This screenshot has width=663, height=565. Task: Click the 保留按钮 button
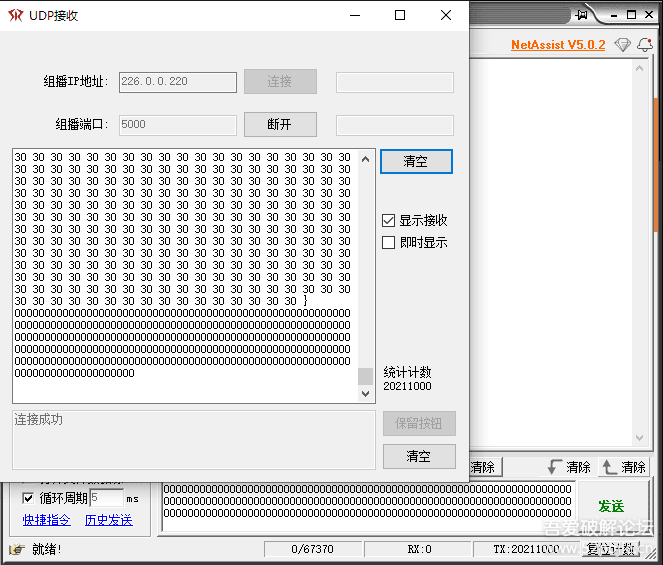coord(419,423)
